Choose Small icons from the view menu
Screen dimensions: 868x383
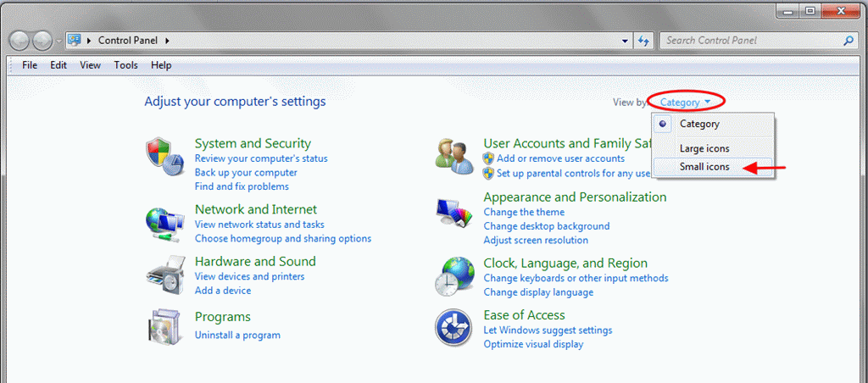coord(713,166)
